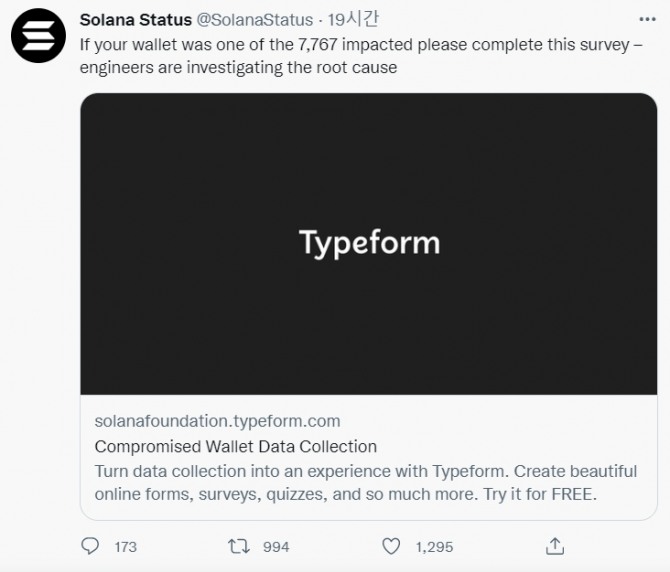670x572 pixels.
Task: Open the 19시간 timestamp link
Action: pyautogui.click(x=353, y=19)
